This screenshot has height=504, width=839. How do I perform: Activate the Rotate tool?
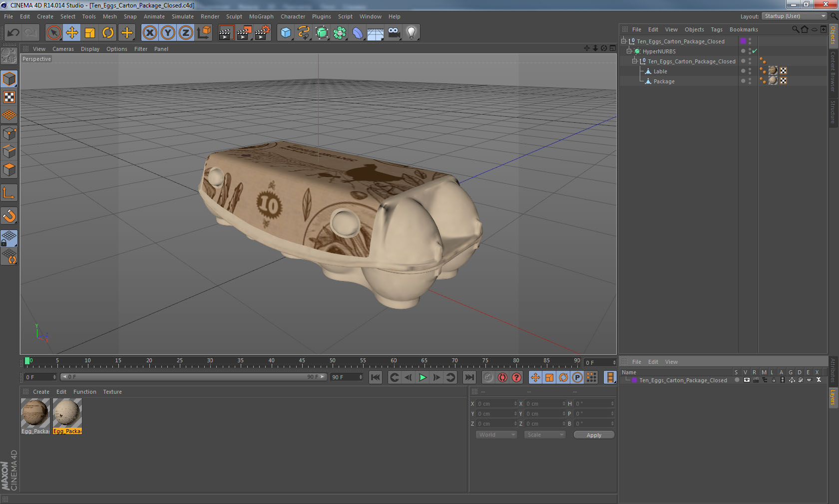108,33
